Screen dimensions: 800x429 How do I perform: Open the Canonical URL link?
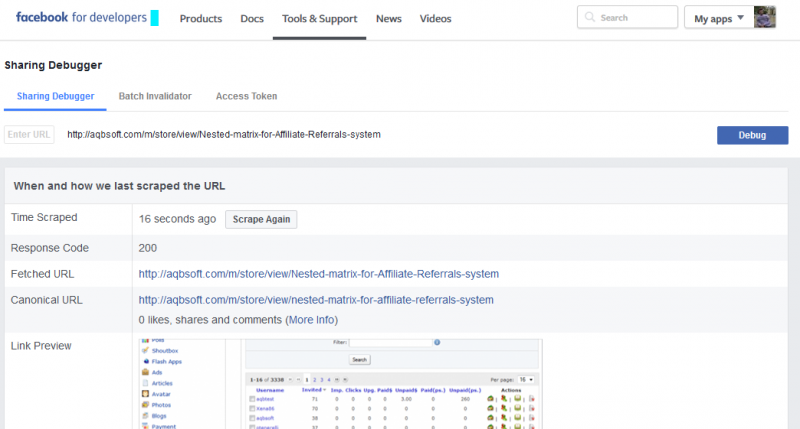pos(316,300)
